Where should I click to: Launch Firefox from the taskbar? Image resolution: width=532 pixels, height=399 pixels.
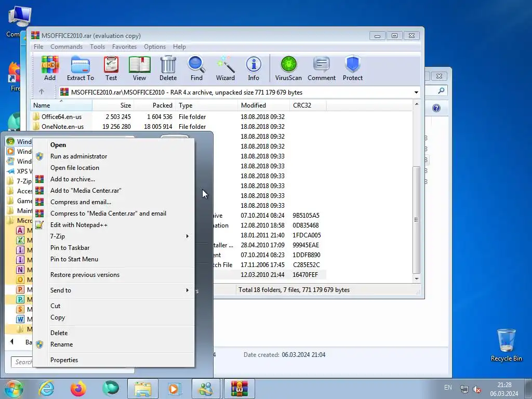[x=78, y=389]
